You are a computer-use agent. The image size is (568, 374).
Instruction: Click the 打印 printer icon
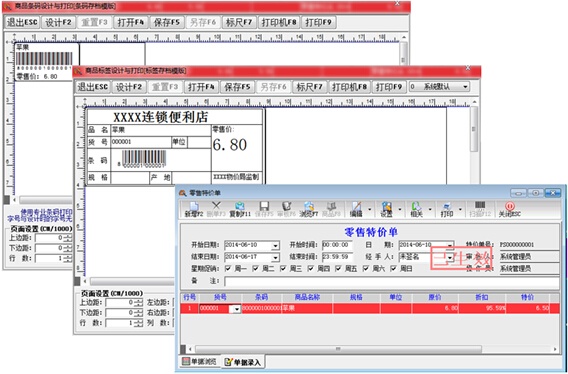click(447, 210)
